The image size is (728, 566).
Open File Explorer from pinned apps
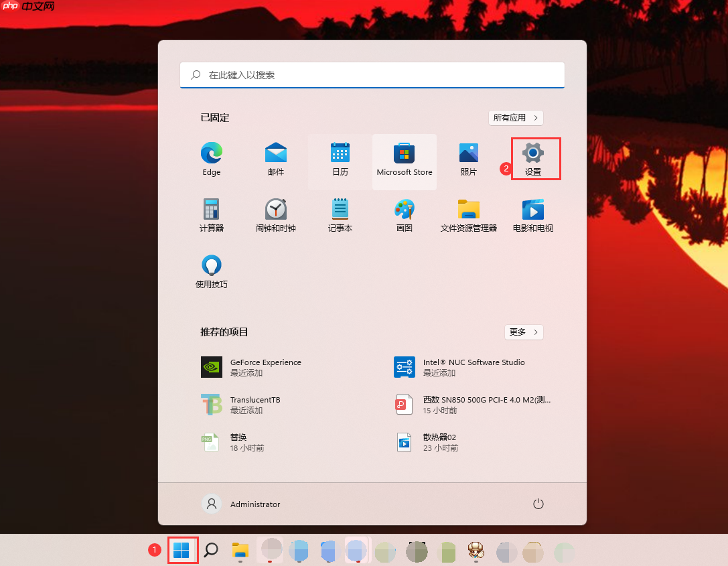[468, 214]
